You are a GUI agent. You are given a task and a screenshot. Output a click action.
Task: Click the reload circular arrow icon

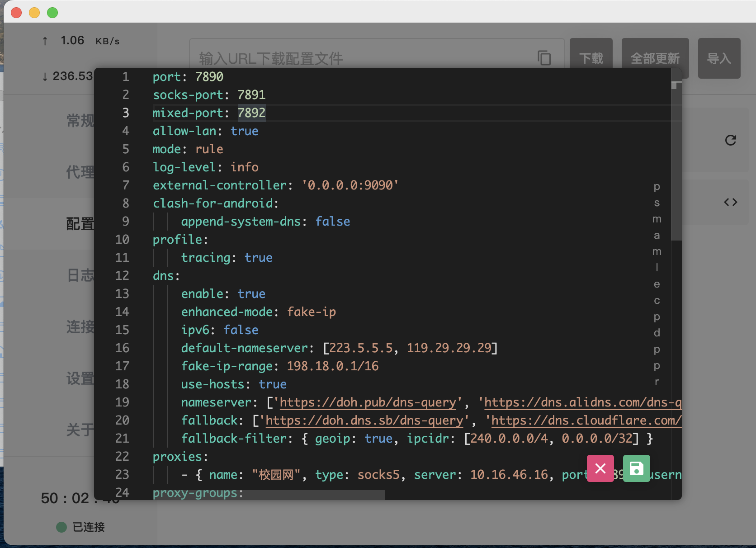[731, 140]
